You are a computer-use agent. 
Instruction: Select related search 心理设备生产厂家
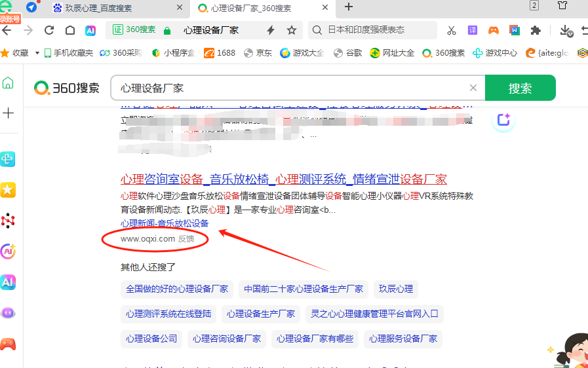pyautogui.click(x=261, y=314)
